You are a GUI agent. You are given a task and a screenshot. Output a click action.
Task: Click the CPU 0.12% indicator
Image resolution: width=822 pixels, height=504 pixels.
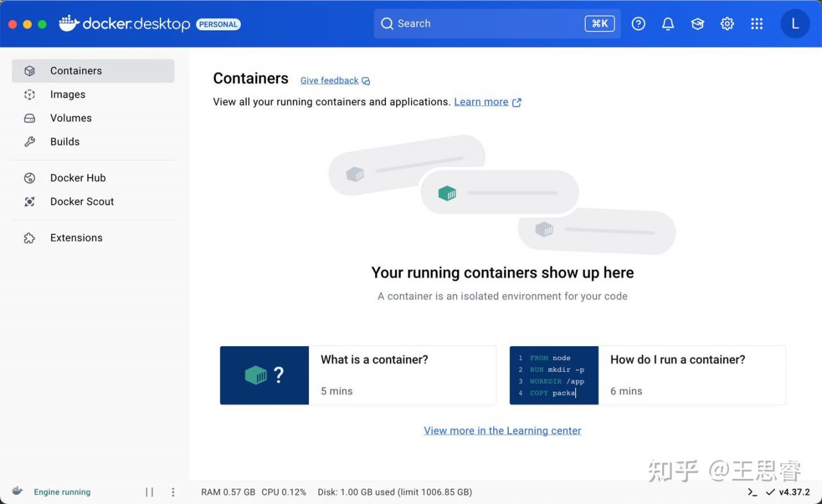(284, 492)
